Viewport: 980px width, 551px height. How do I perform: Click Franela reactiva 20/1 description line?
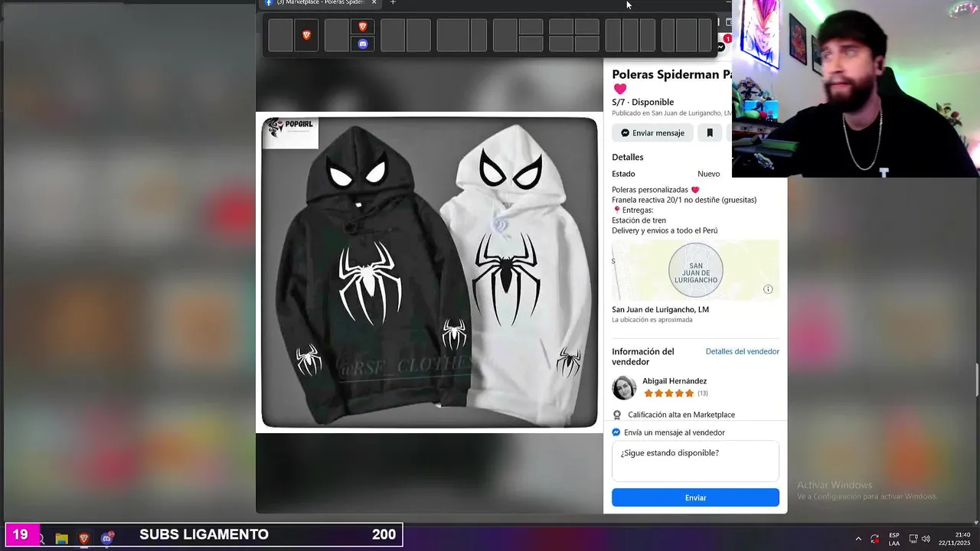(684, 200)
